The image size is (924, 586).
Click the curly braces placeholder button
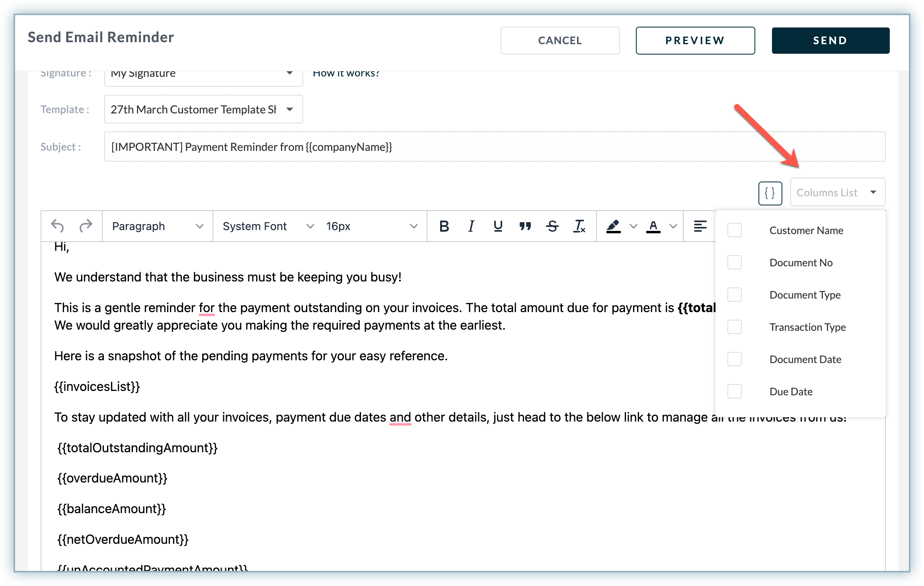(x=770, y=193)
